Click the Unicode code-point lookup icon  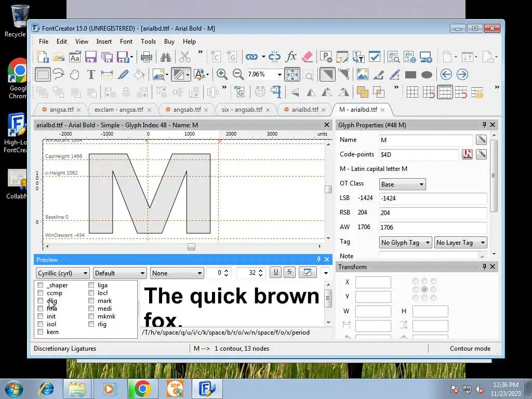(467, 154)
